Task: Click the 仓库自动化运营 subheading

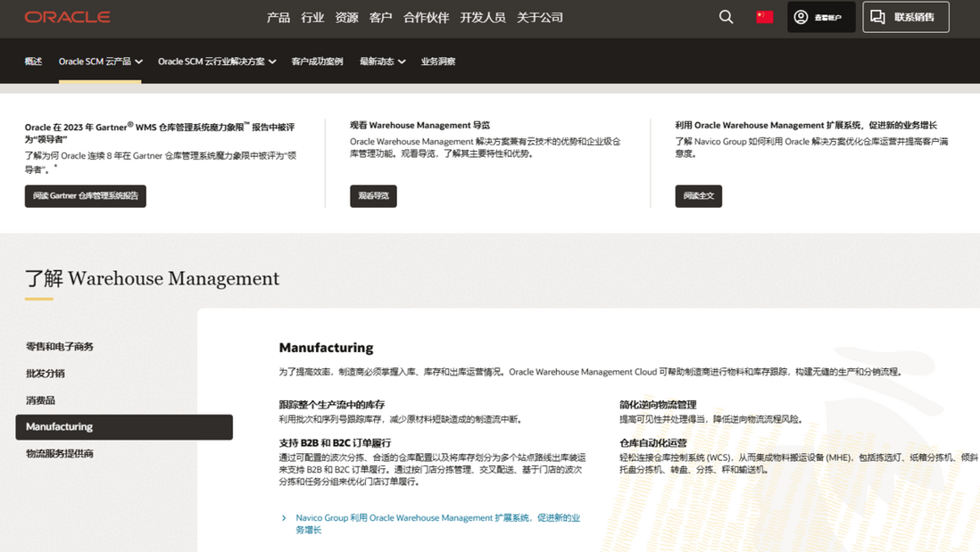Action: [653, 442]
